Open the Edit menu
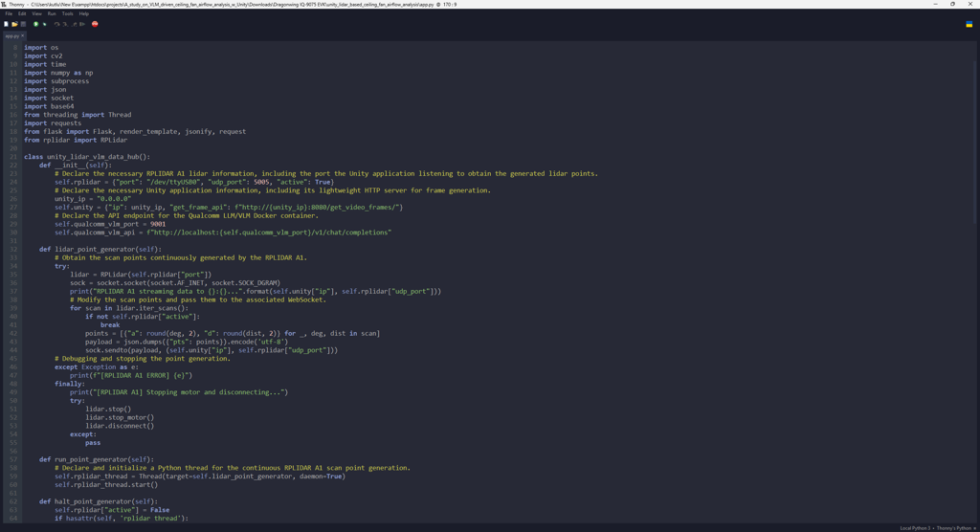Screen dimensions: 980x532 (22, 13)
